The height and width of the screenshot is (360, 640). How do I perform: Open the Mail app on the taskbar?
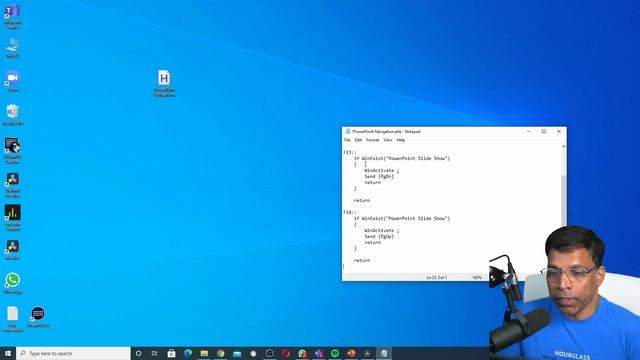point(237,353)
